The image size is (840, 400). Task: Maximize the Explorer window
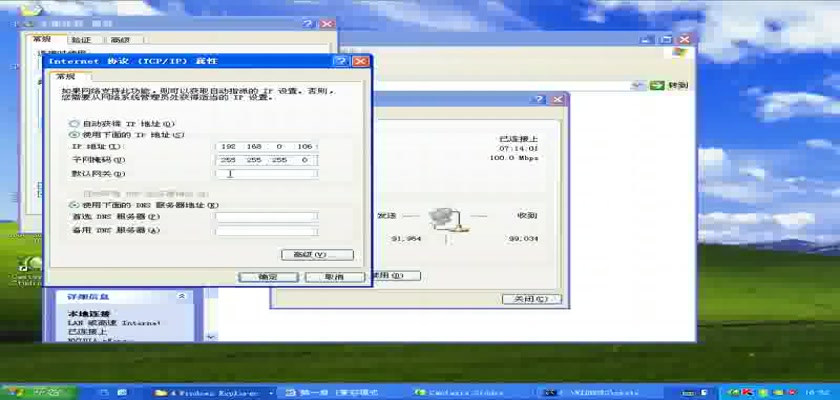point(666,39)
